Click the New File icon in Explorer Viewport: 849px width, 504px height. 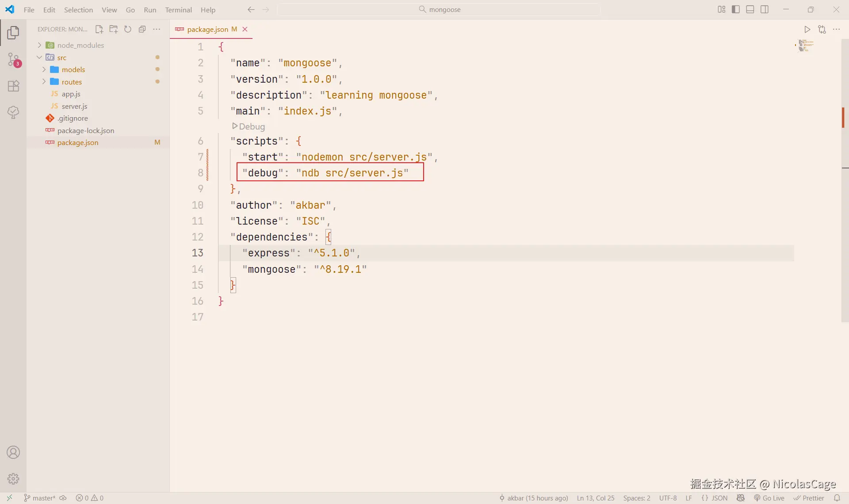[99, 29]
